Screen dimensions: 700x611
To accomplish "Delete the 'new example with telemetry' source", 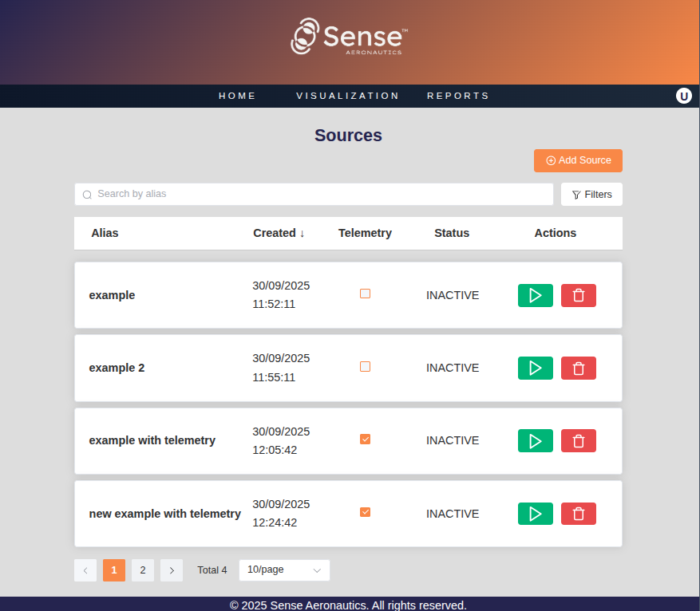I will (578, 514).
